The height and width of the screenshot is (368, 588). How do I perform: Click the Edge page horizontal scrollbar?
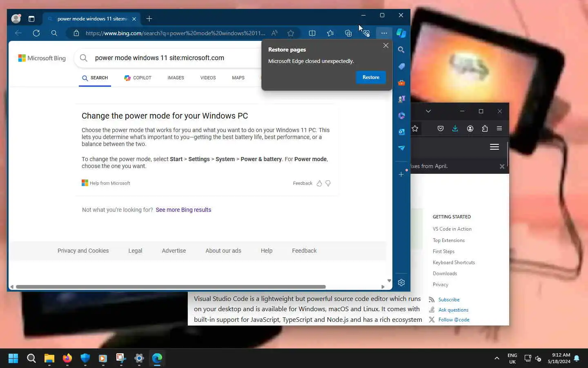coord(170,287)
